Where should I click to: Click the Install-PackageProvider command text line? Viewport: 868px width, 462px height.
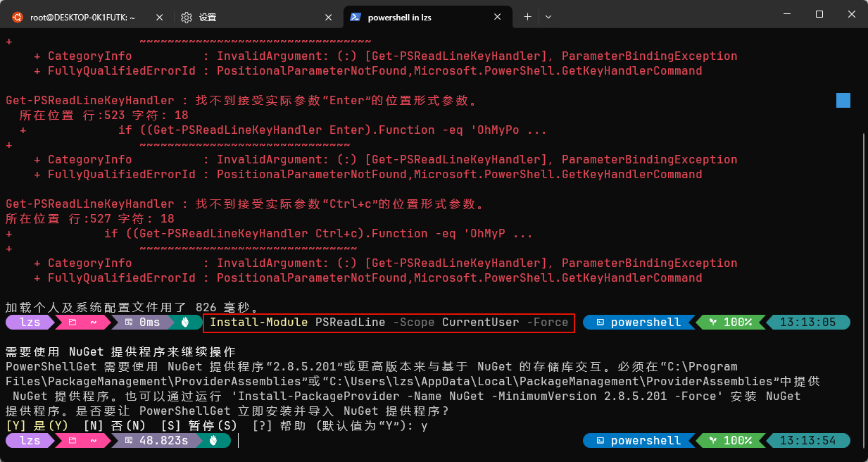point(406,397)
